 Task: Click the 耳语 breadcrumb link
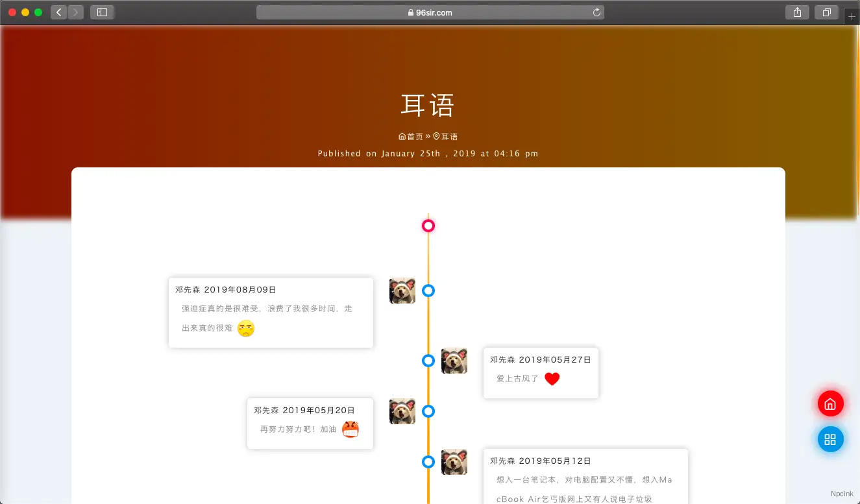coord(448,136)
